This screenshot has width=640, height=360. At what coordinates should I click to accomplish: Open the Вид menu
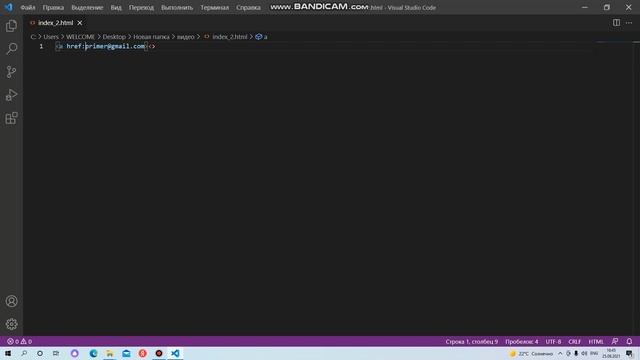[x=116, y=7]
